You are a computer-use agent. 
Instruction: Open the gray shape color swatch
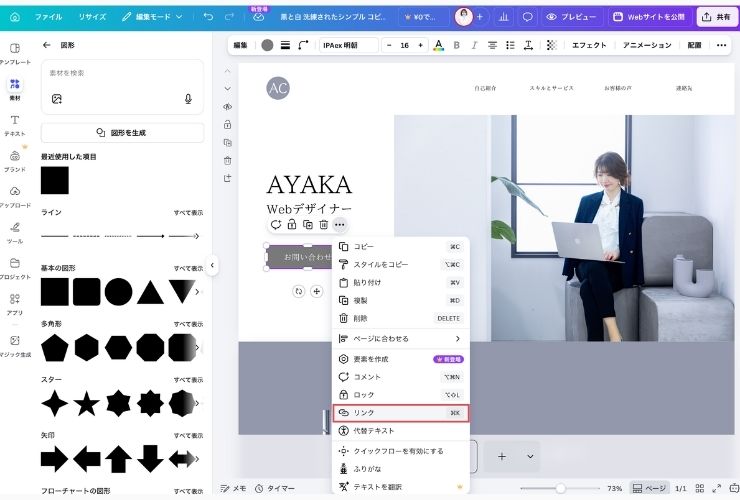pyautogui.click(x=267, y=45)
